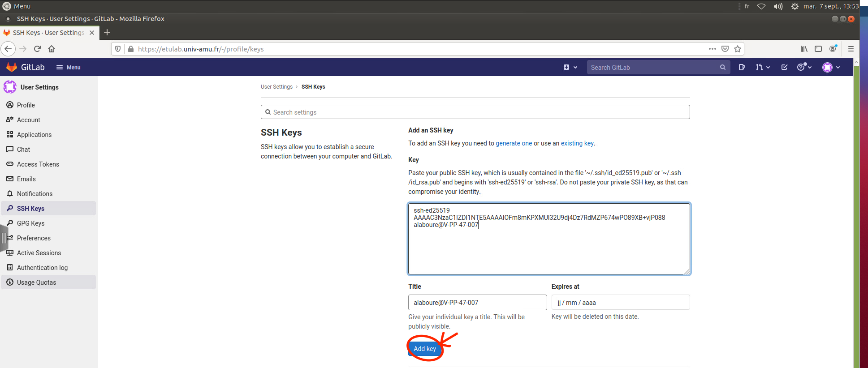Click the Save to Pocket icon
Image resolution: width=868 pixels, height=368 pixels.
[725, 49]
